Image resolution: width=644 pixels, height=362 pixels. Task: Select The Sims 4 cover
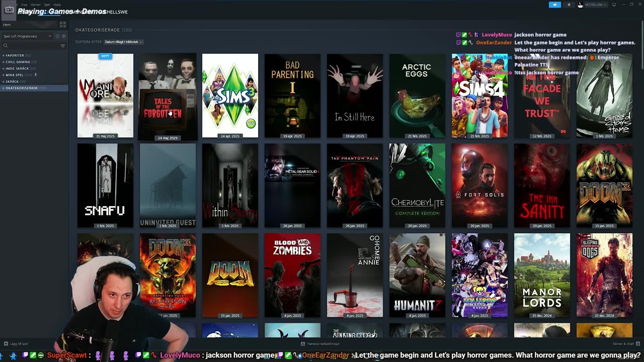tap(479, 96)
